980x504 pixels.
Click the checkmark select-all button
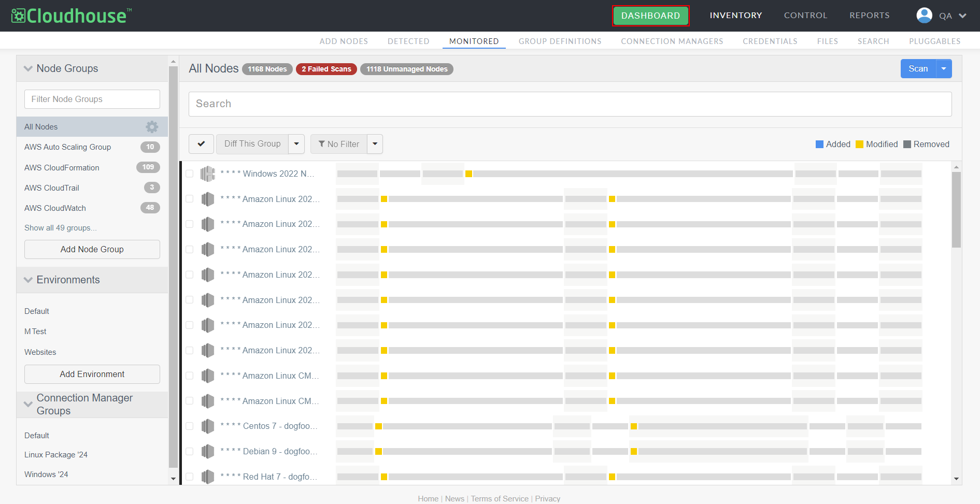pyautogui.click(x=201, y=144)
